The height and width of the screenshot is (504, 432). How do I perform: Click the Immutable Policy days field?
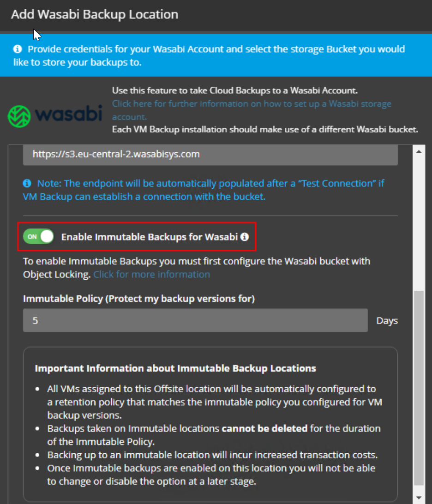195,320
